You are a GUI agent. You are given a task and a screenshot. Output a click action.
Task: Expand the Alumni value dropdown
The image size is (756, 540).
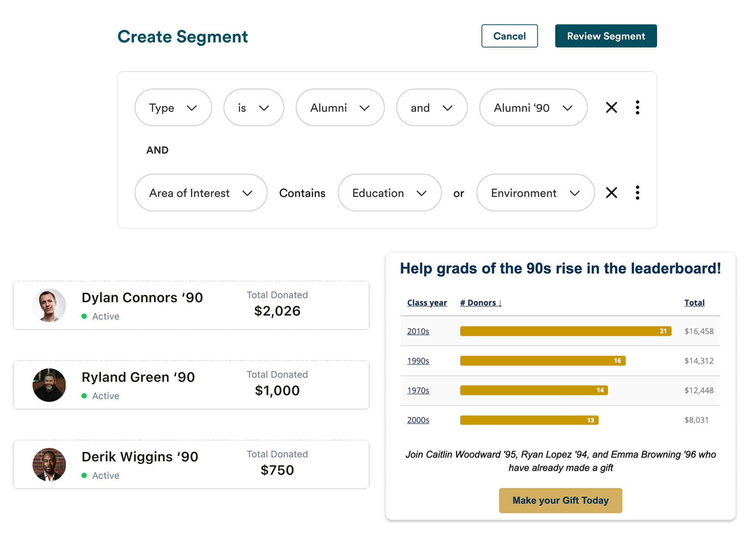[340, 107]
